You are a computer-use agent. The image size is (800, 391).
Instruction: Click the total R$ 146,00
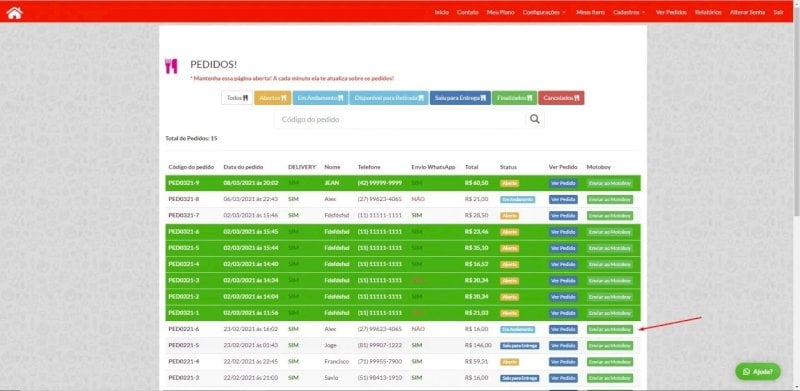coord(477,346)
